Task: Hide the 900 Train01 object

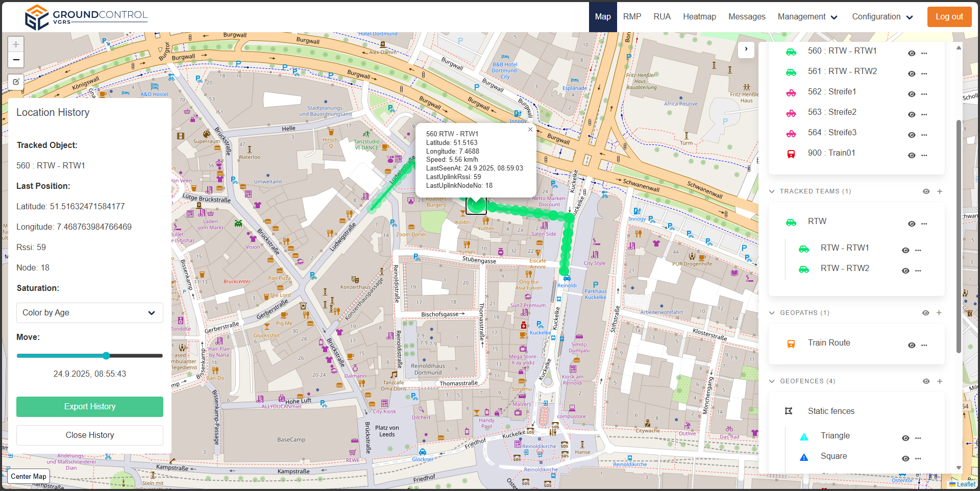Action: [912, 155]
